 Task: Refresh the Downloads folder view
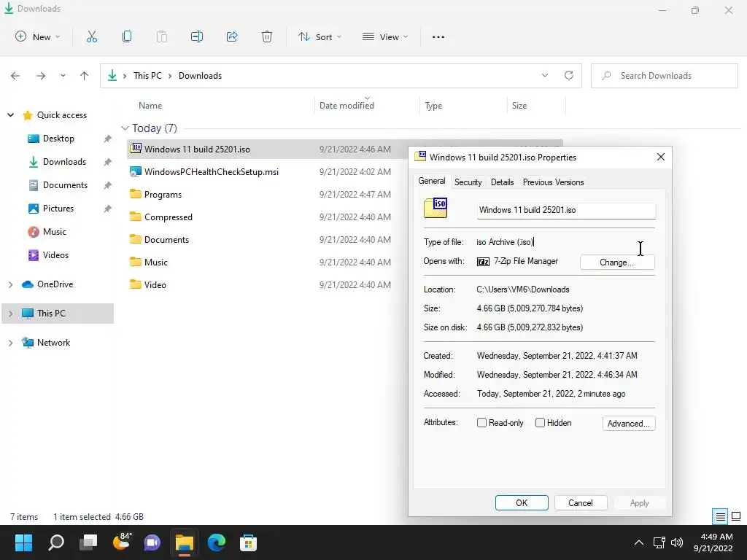click(x=569, y=75)
